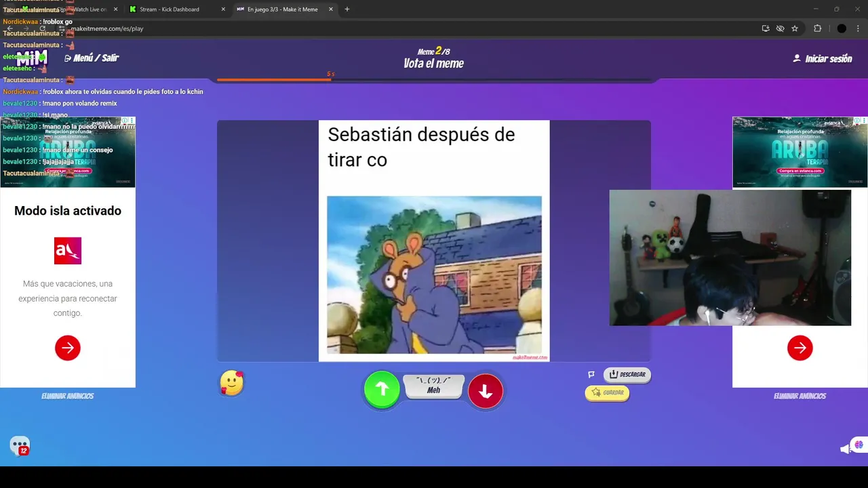
Task: Click the Modo isla activado ad headline
Action: [68, 211]
